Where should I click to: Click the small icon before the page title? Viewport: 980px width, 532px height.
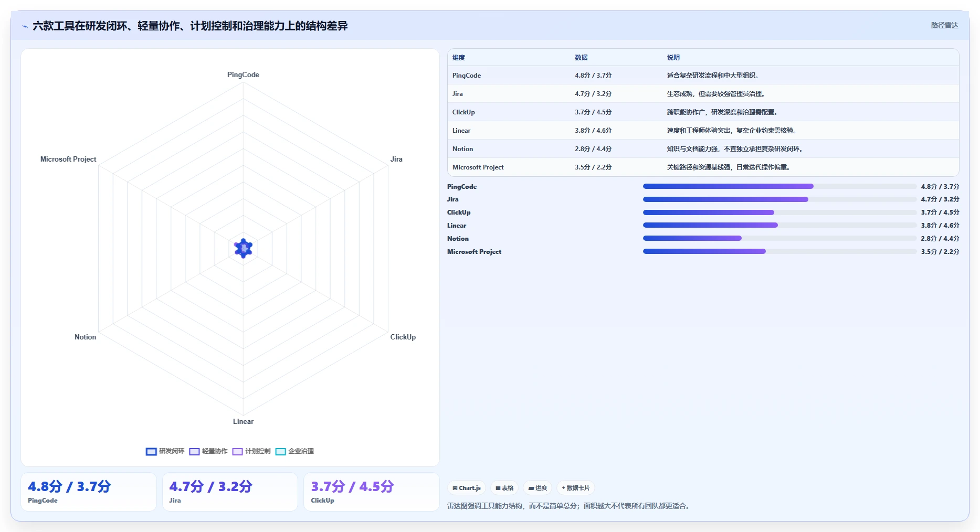(25, 26)
